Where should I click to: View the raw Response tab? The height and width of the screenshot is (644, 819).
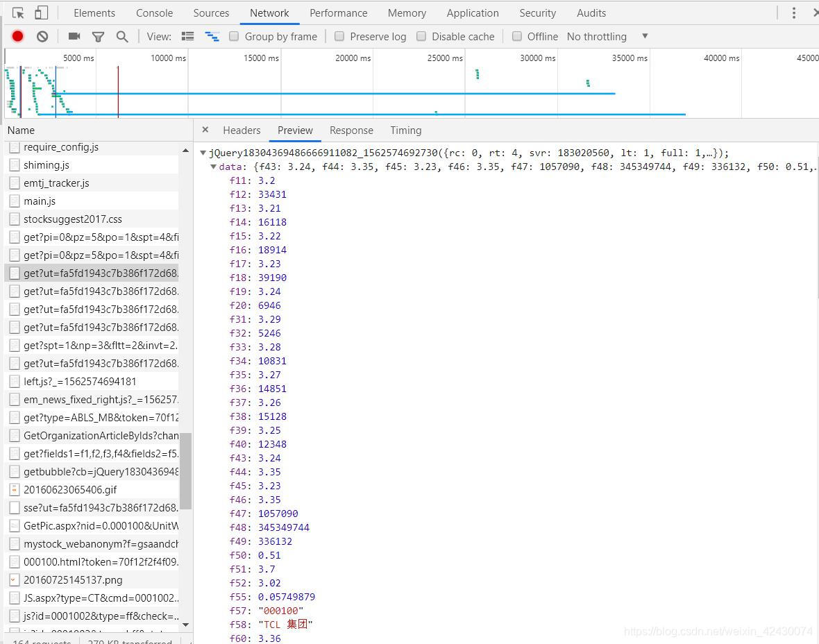coord(351,130)
